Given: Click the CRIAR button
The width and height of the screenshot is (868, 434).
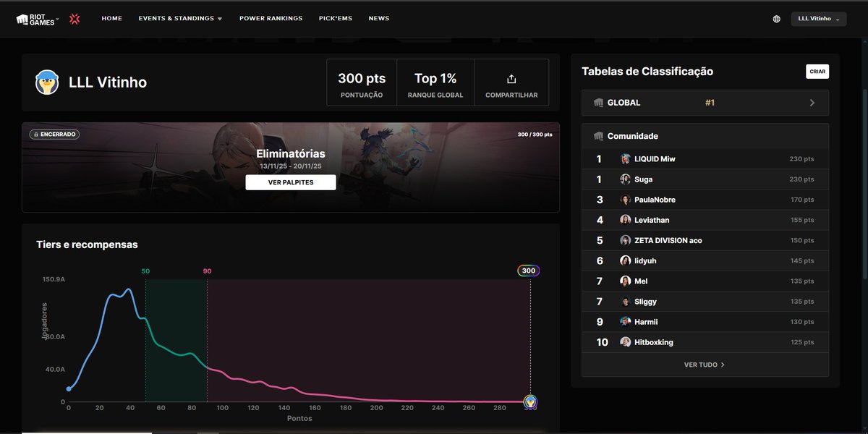Looking at the screenshot, I should pyautogui.click(x=817, y=72).
